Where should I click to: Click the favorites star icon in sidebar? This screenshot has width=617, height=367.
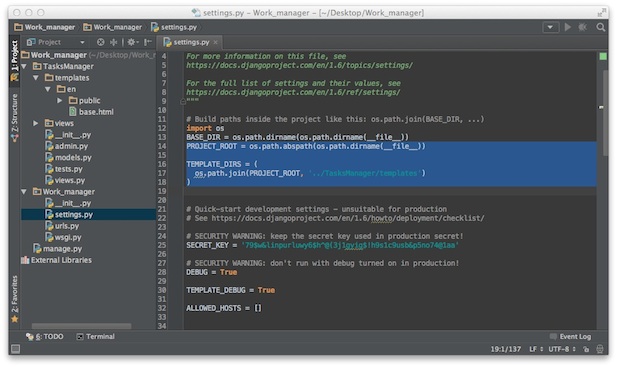tap(15, 319)
